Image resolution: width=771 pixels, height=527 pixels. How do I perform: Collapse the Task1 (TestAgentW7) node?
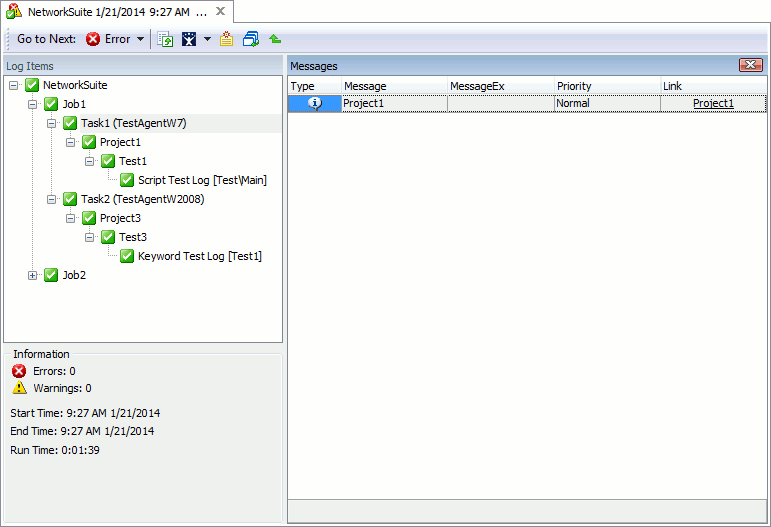pos(51,123)
